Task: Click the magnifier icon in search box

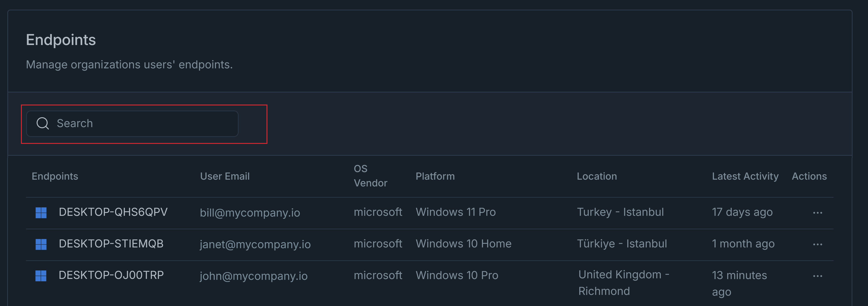Action: (43, 123)
